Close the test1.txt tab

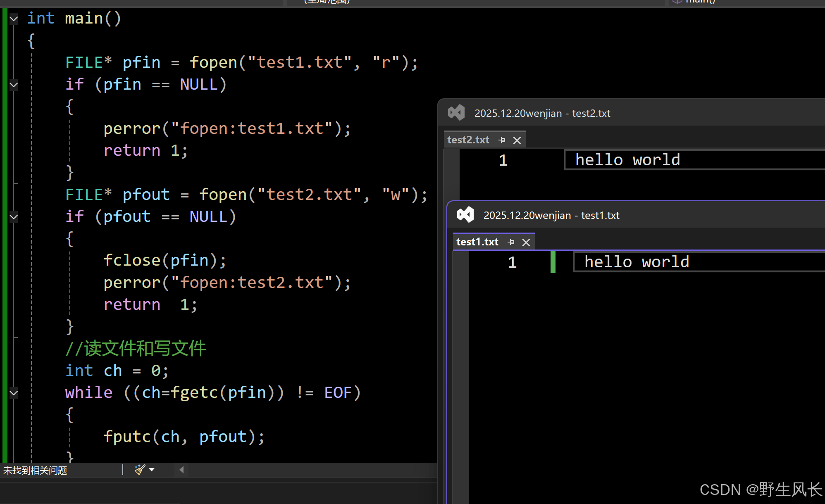coord(526,242)
